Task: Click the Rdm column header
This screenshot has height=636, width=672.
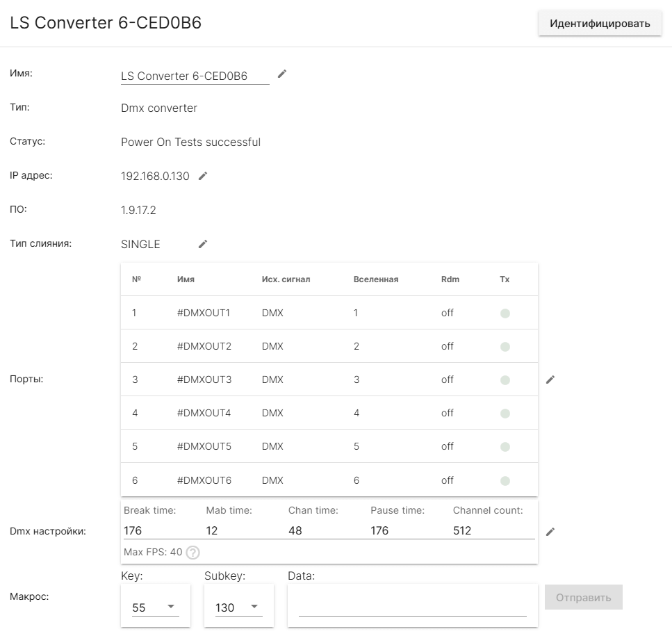Action: [450, 279]
